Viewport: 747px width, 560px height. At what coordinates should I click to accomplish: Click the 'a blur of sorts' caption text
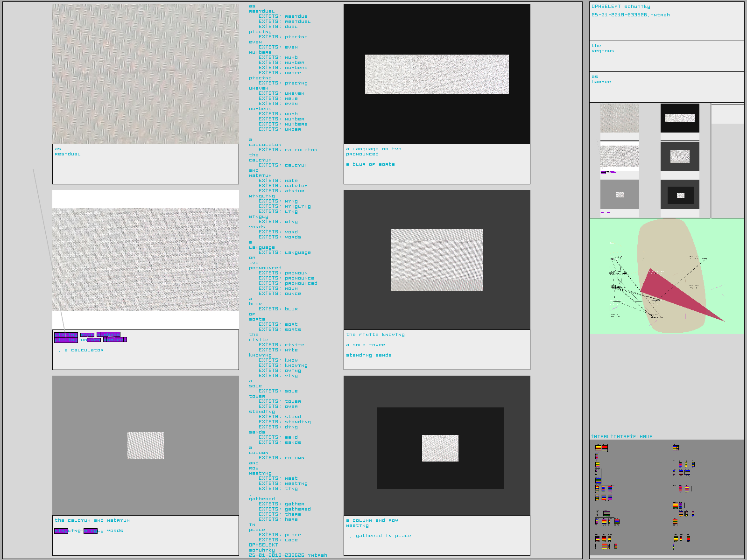(x=370, y=164)
